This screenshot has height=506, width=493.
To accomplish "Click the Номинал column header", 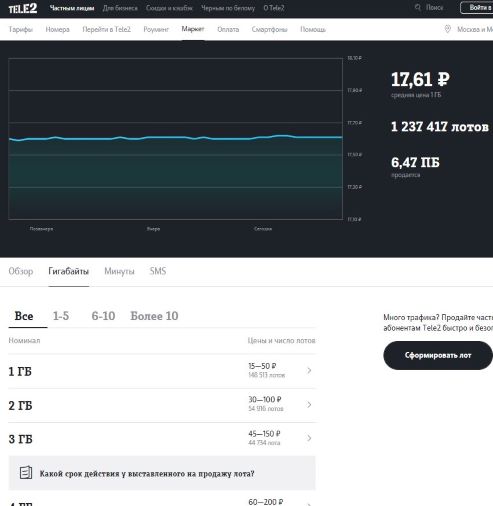I will pos(24,340).
